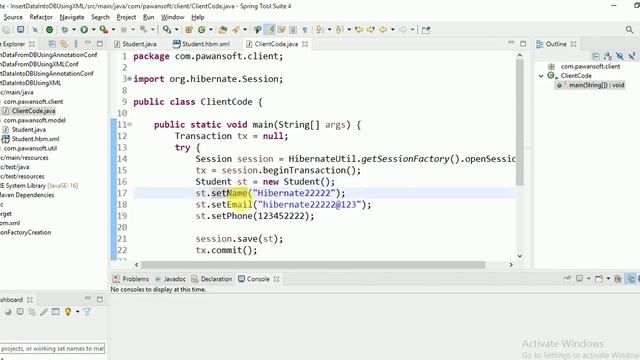Toggle Hide Fields in Outline toolbar
Image resolution: width=640 pixels, height=360 pixels.
click(620, 56)
